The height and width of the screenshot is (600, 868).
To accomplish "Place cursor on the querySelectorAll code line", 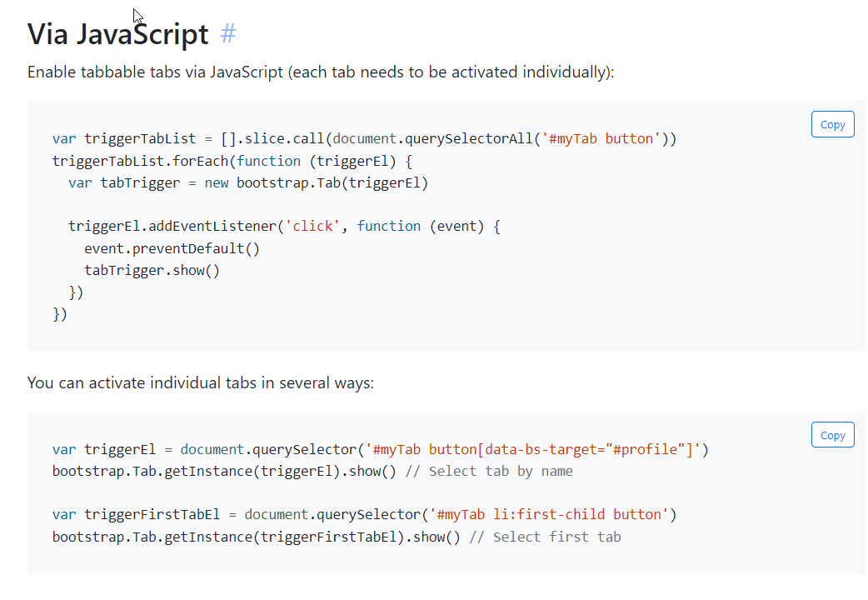I will click(x=364, y=138).
